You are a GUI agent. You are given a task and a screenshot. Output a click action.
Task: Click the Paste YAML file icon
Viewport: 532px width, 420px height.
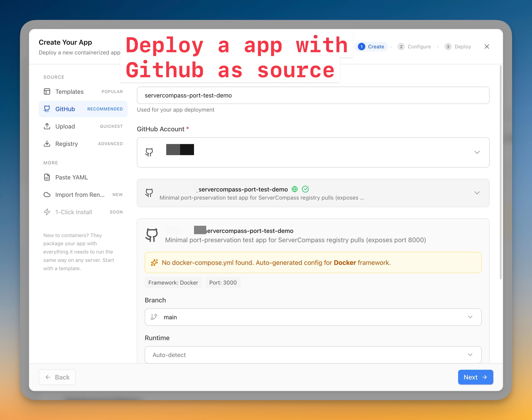(x=47, y=177)
